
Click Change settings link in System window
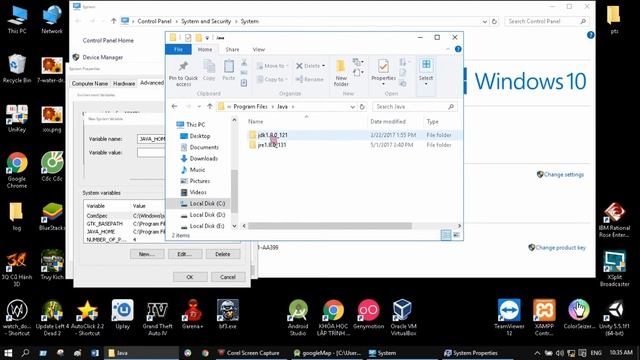563,175
